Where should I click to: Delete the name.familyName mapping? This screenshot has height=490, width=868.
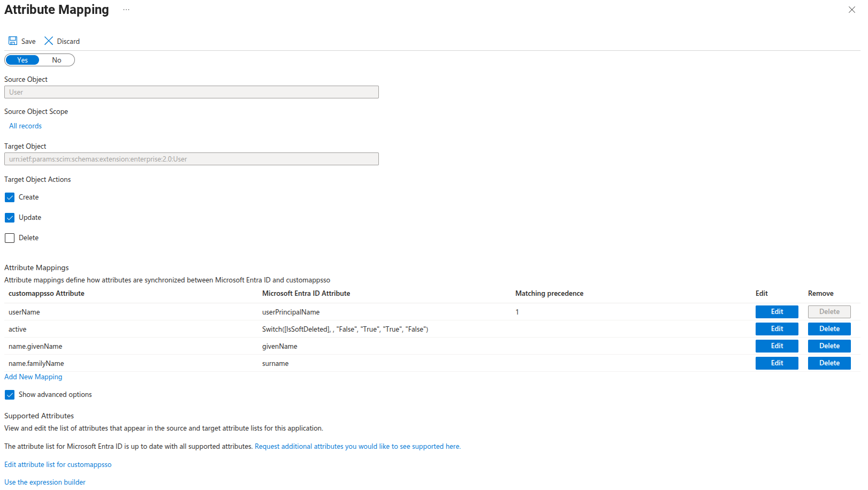(829, 363)
